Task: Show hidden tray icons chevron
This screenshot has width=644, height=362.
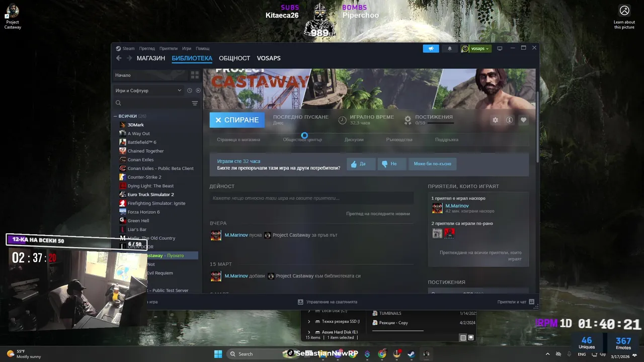Action: (548, 354)
